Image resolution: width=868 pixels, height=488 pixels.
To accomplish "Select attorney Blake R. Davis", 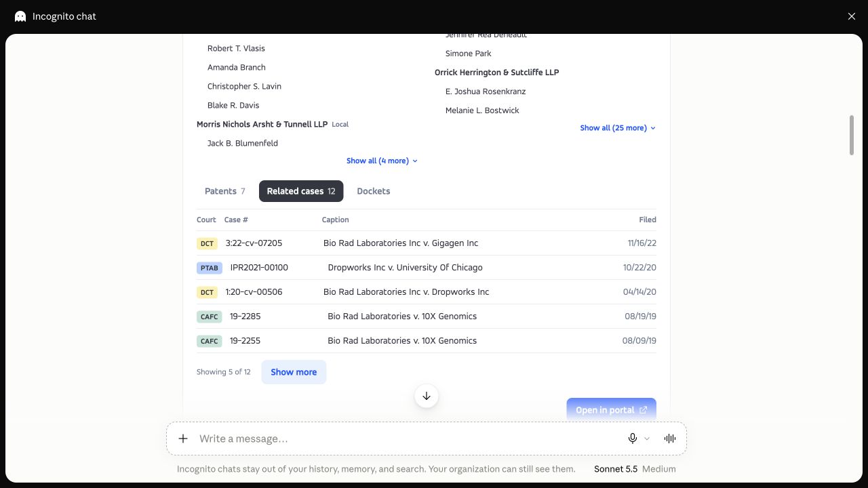I will 233,106.
